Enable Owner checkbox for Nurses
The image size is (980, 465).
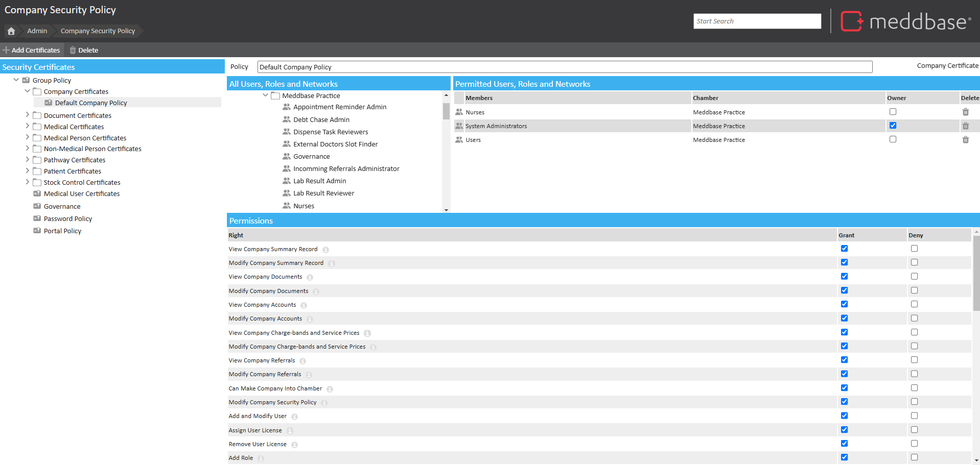point(893,112)
